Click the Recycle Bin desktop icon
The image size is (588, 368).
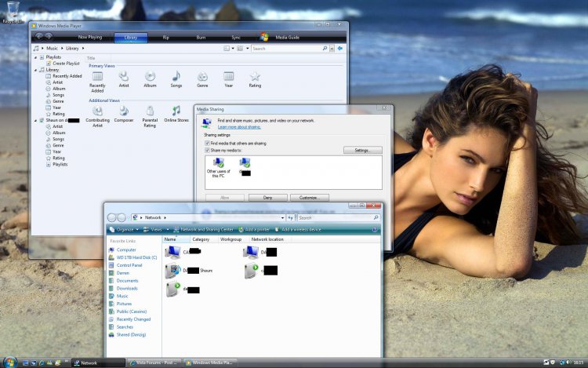(13, 9)
